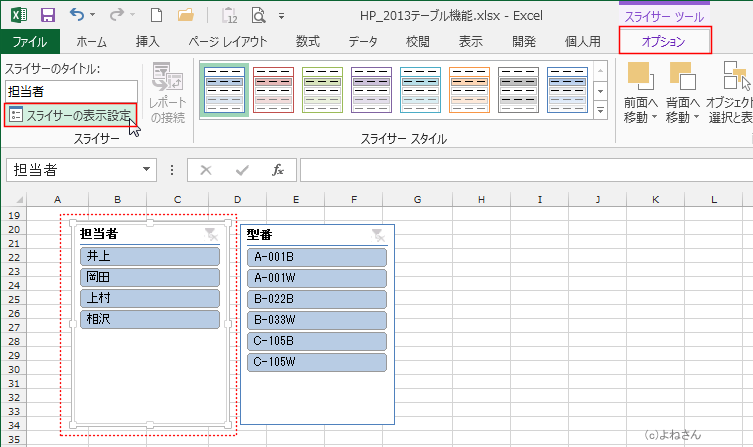The width and height of the screenshot is (753, 447).
Task: Open the undo history dropdown arrow
Action: (x=93, y=15)
